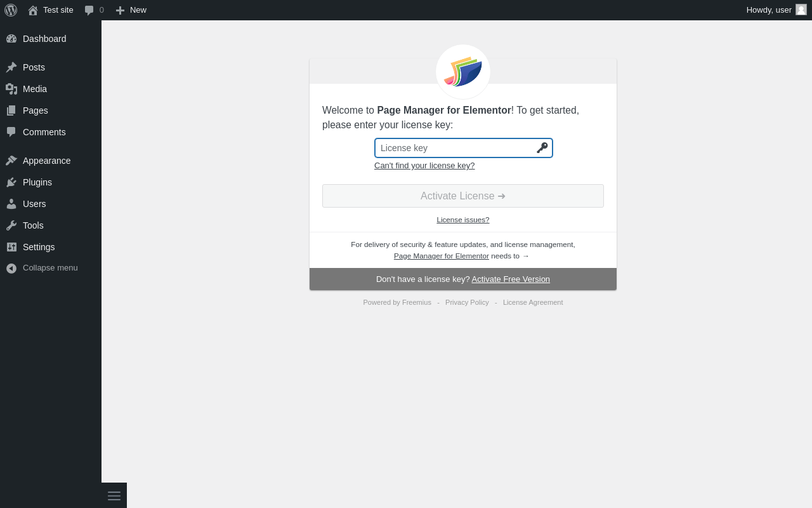
Task: Click the New label in admin bar
Action: [x=138, y=10]
